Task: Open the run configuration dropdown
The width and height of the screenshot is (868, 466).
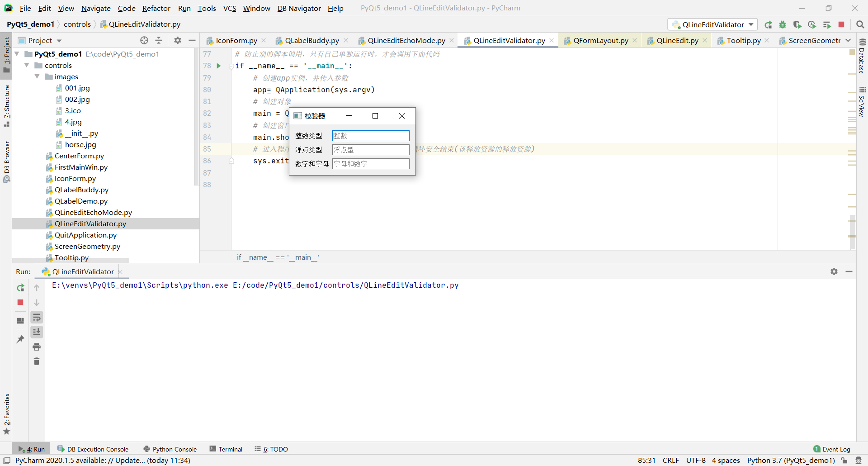Action: [x=713, y=24]
